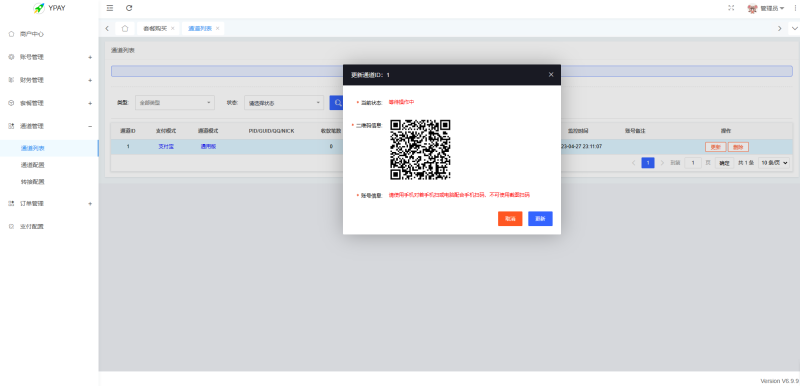Switch to the 套餐购买 tab

pos(155,29)
